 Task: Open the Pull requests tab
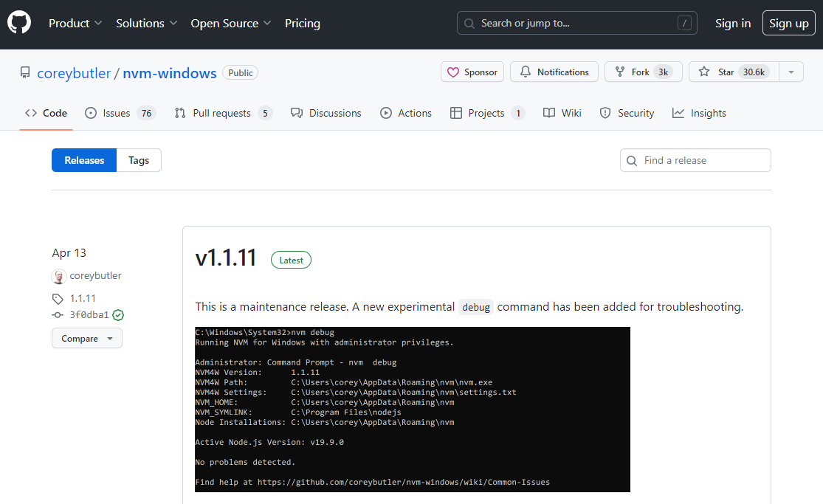[x=224, y=113]
